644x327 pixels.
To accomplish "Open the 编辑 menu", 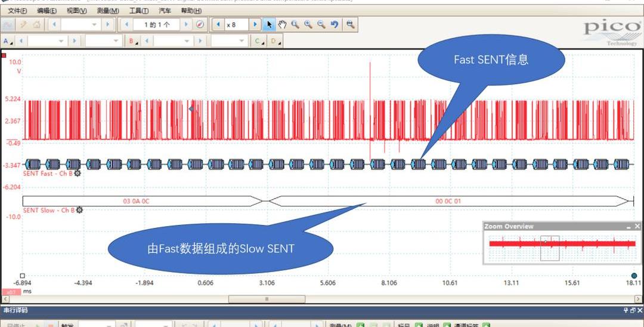I will click(x=47, y=11).
